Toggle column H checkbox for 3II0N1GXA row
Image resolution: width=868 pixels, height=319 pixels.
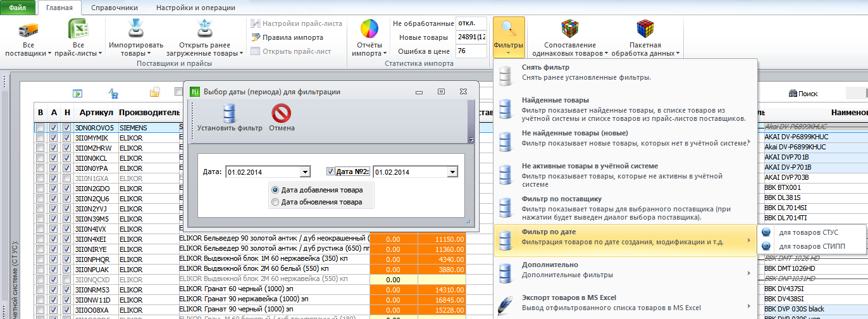coord(66,178)
